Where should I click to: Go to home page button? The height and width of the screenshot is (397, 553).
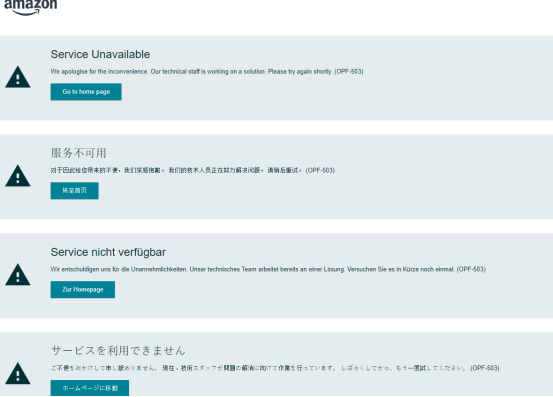click(x=86, y=92)
